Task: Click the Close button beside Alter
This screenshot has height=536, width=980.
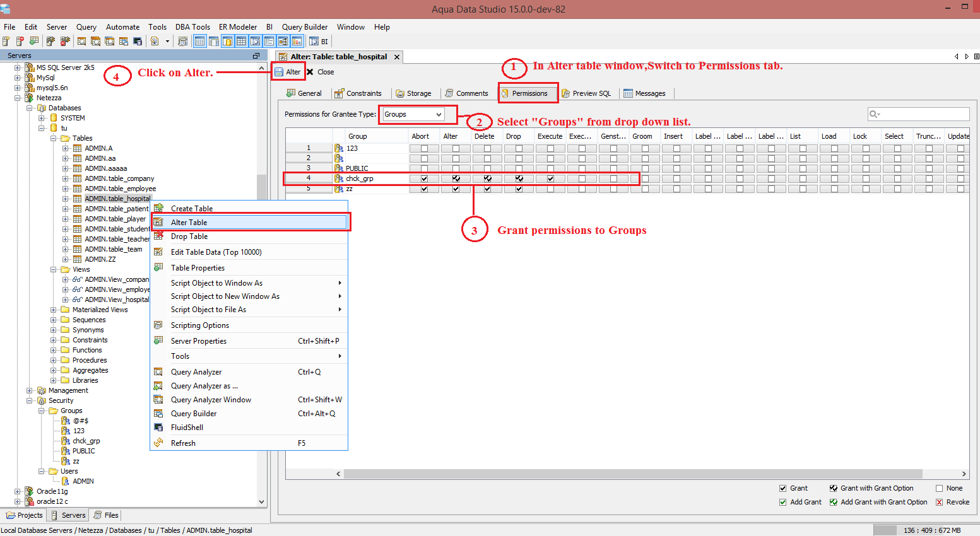Action: (321, 72)
